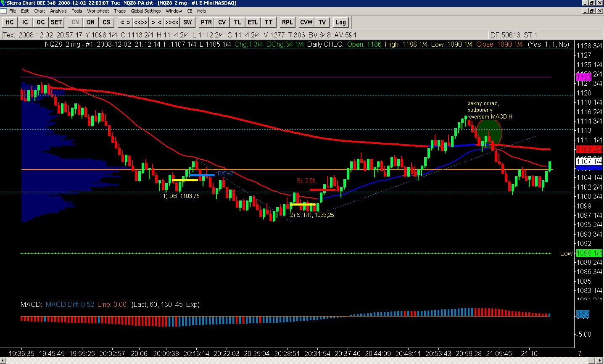Select the PTR pointer tool
The height and width of the screenshot is (364, 604).
(206, 22)
